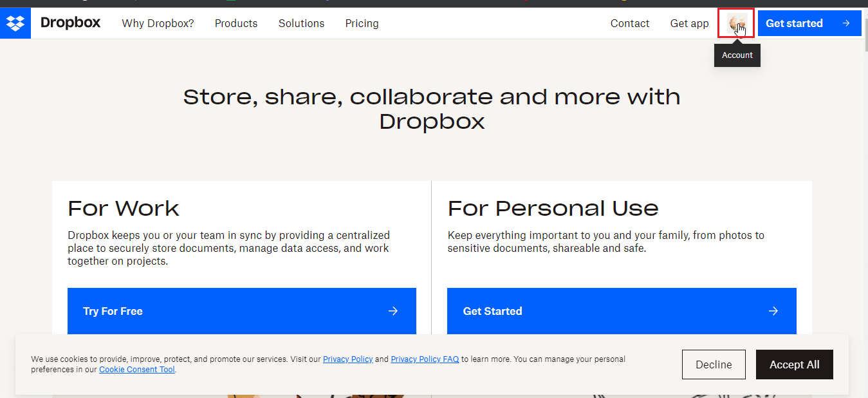The width and height of the screenshot is (868, 398).
Task: Select the Pricing menu item
Action: pyautogui.click(x=362, y=23)
